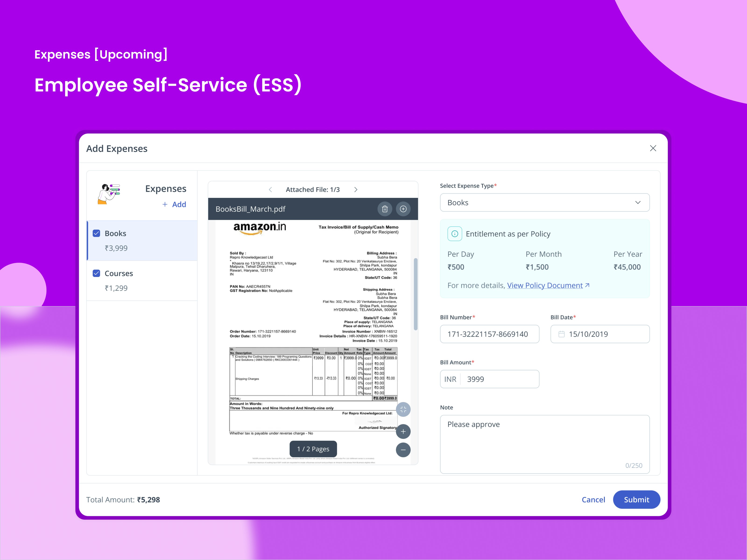Submit the expense claim
Image resolution: width=747 pixels, height=560 pixels.
point(636,500)
